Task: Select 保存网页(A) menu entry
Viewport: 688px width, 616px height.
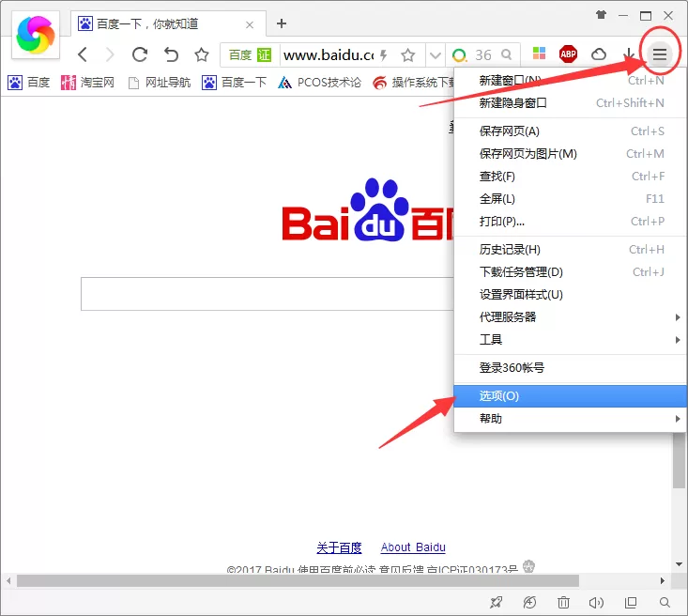Action: 571,131
